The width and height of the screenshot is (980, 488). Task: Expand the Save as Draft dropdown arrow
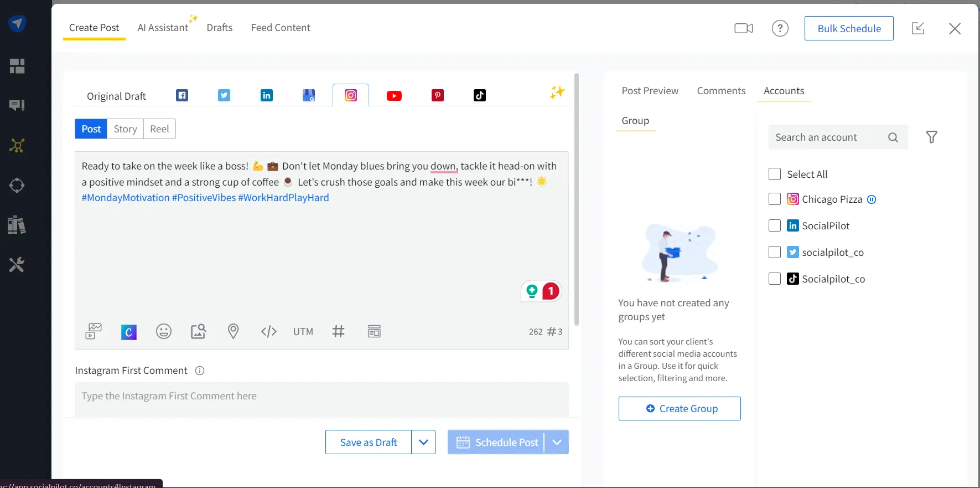click(x=423, y=442)
